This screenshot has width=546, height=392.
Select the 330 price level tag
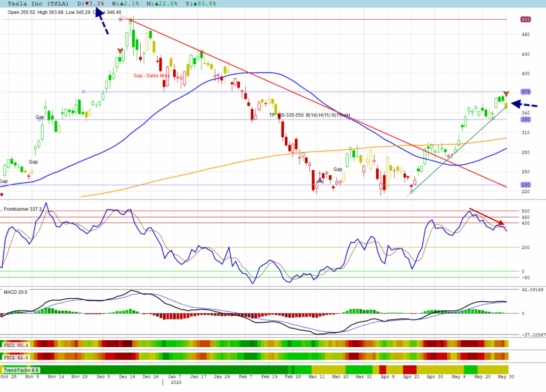(x=525, y=119)
